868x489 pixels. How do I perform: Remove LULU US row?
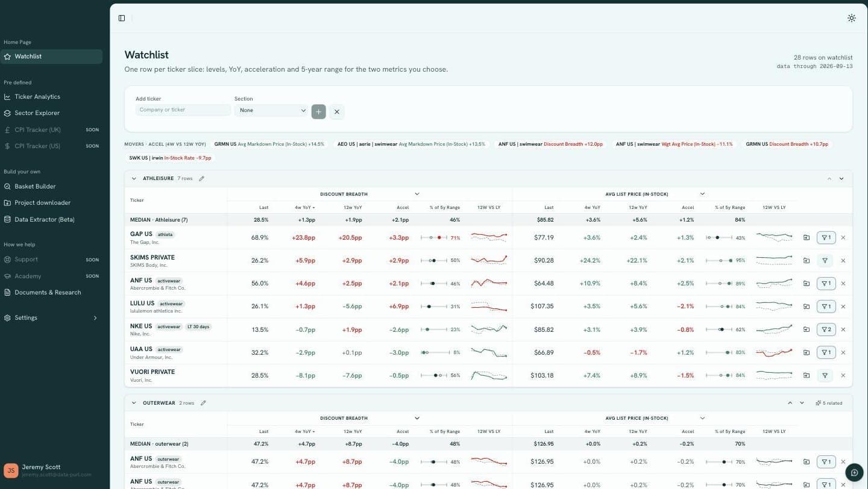pyautogui.click(x=843, y=307)
